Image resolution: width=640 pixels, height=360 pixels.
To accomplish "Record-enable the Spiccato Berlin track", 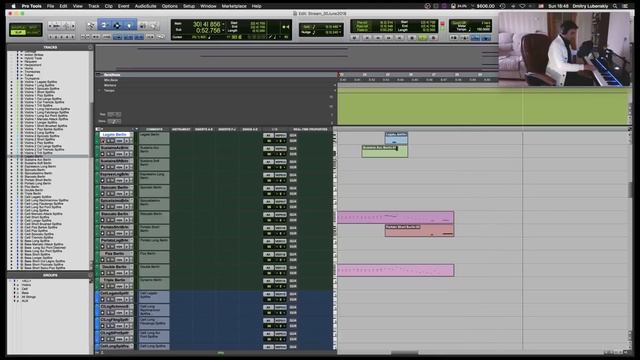I will (x=103, y=193).
